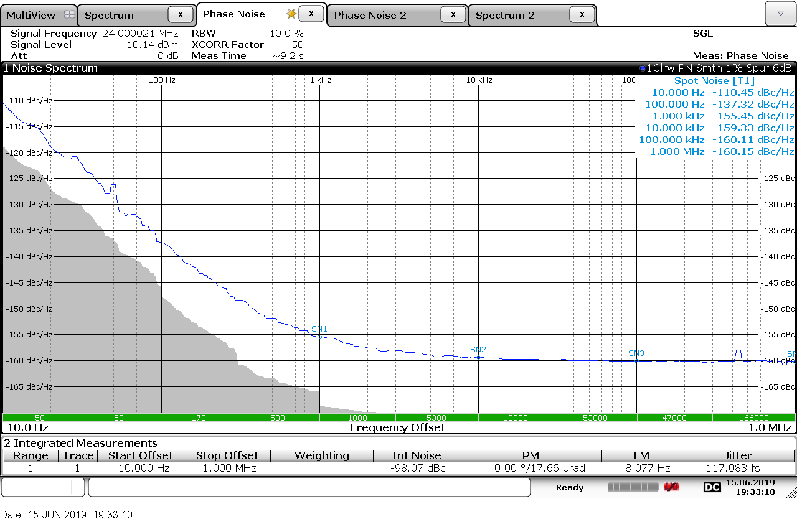Click the 100.000 Hz spot noise row
The height and width of the screenshot is (532, 797).
click(x=720, y=105)
